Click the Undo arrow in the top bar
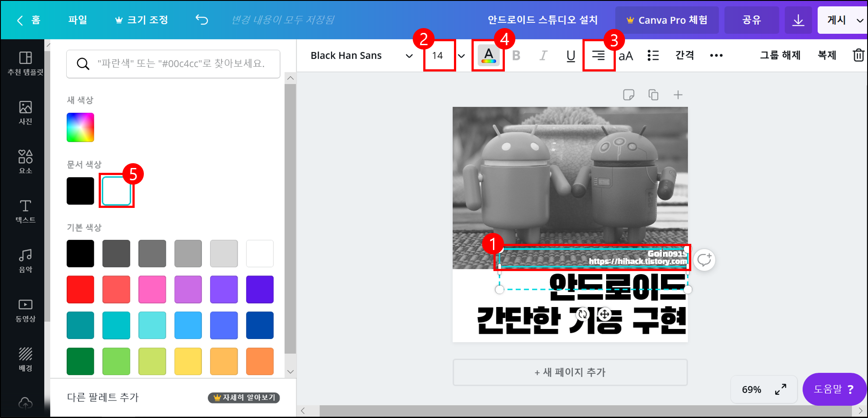The width and height of the screenshot is (868, 418). [201, 20]
